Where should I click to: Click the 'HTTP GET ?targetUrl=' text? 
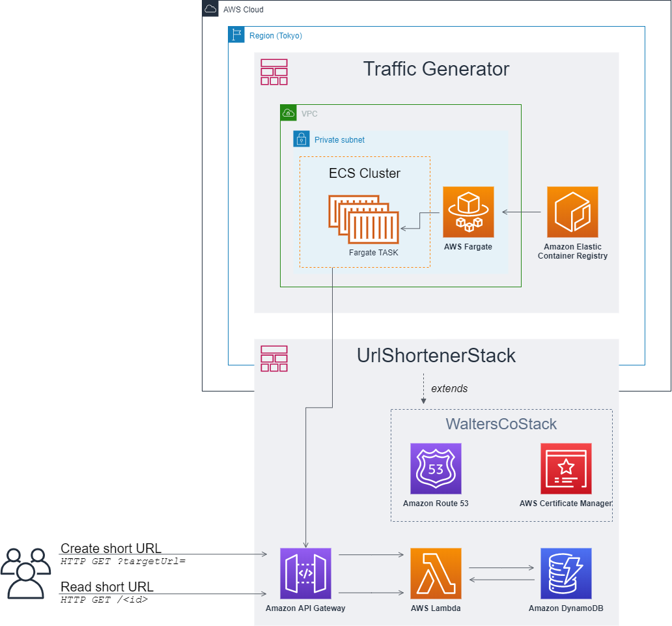point(122,561)
